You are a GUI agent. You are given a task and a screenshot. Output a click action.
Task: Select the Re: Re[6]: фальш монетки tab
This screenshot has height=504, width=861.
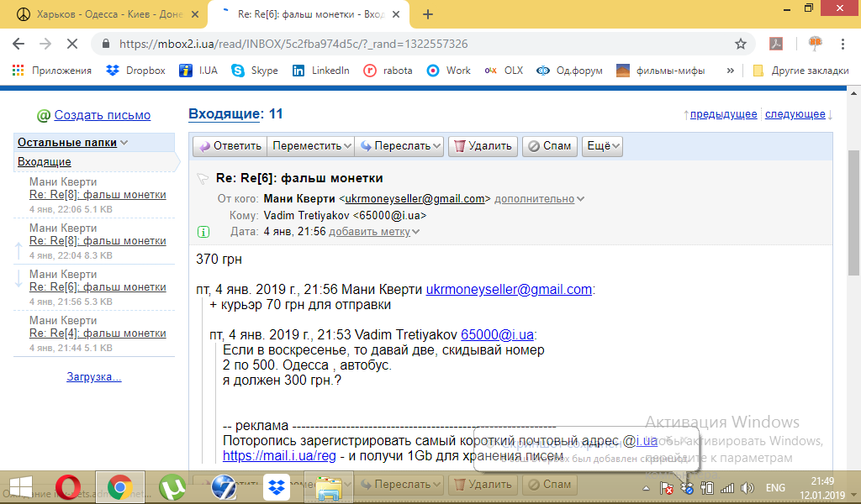[x=309, y=14]
